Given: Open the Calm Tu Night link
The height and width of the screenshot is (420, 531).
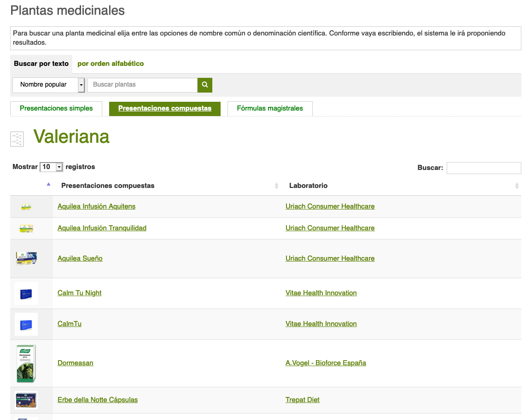Looking at the screenshot, I should (x=80, y=293).
